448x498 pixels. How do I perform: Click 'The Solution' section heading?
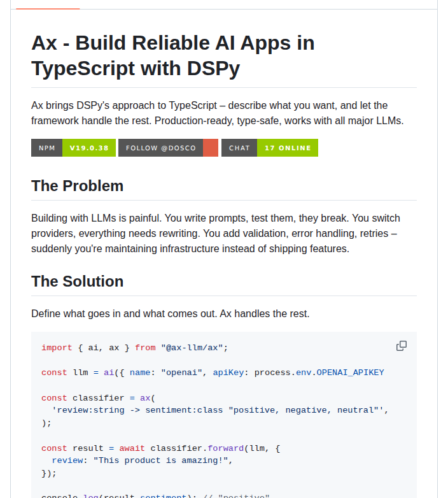(77, 281)
